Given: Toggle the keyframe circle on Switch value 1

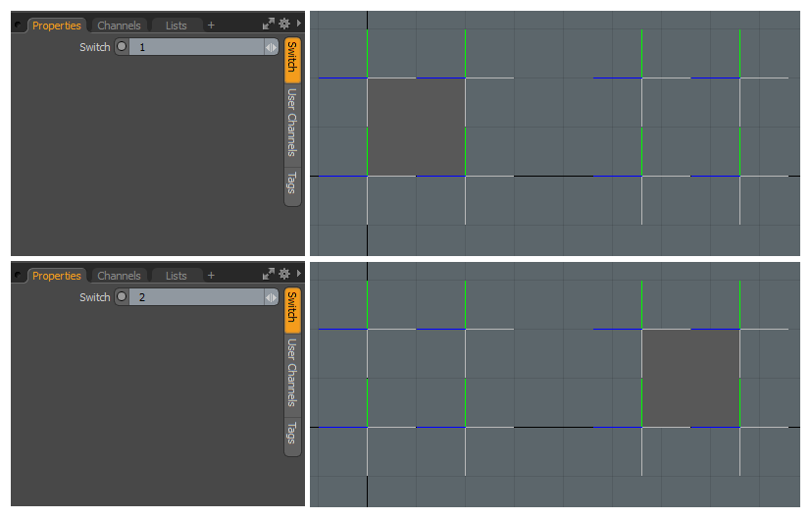Looking at the screenshot, I should pyautogui.click(x=122, y=47).
